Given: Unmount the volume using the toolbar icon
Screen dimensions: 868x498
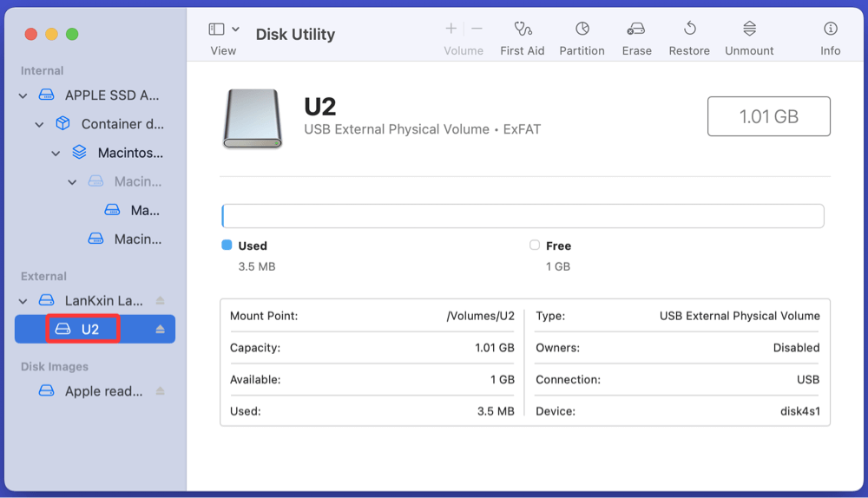Looking at the screenshot, I should click(749, 29).
